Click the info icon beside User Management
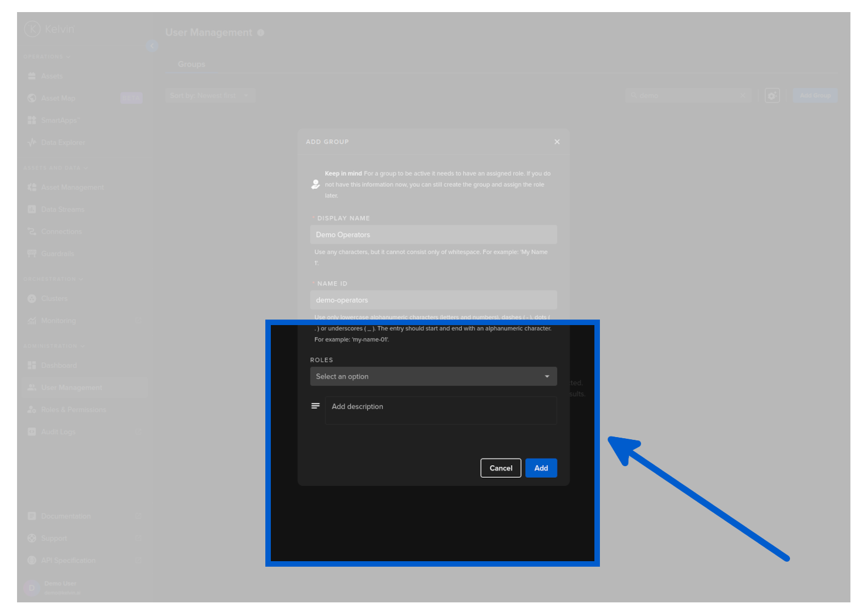Image resolution: width=868 pixels, height=615 pixels. coord(261,33)
